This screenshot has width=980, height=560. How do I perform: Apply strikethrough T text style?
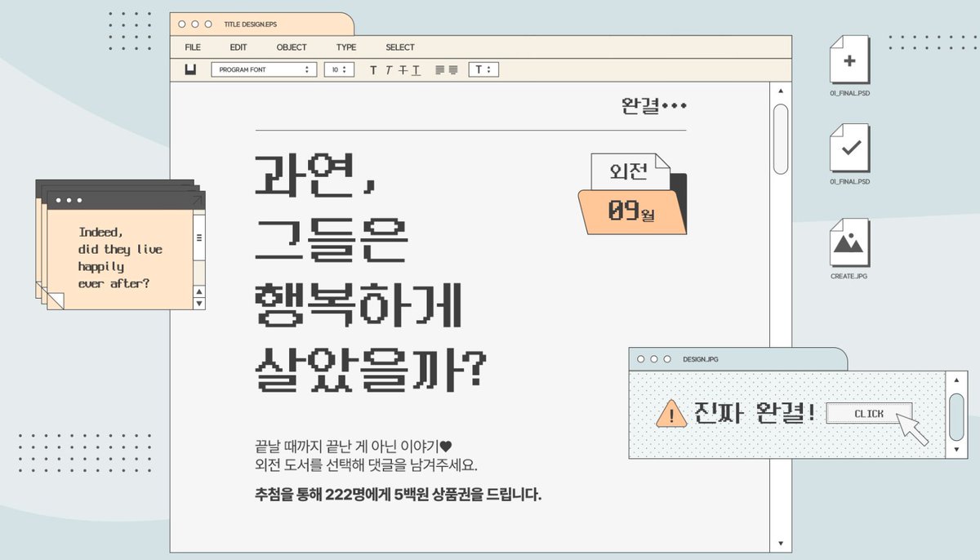pos(403,70)
